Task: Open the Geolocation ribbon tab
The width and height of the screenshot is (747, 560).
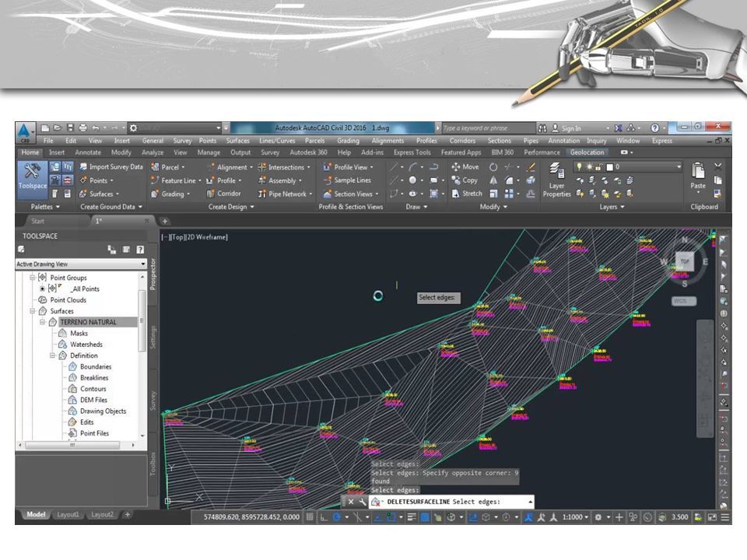Action: pos(587,152)
